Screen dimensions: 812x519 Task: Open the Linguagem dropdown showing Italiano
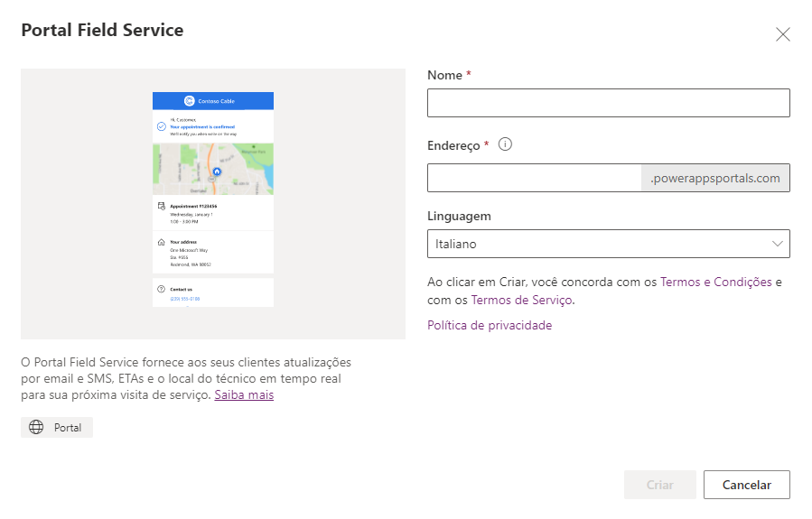609,244
